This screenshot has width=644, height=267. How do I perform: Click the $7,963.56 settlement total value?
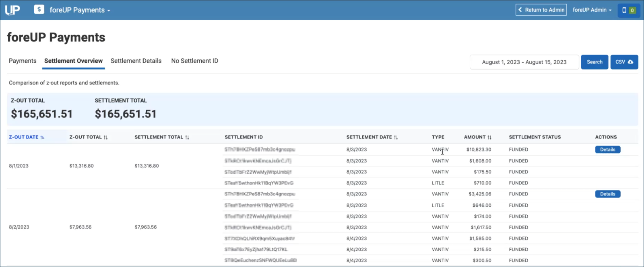tap(146, 227)
